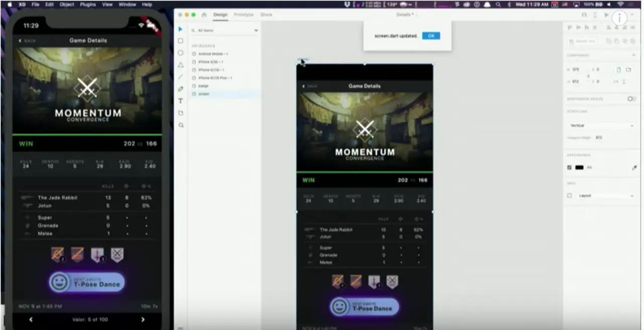Switch to the Prototype tab
Image resolution: width=644 pixels, height=330 pixels.
[x=244, y=15]
